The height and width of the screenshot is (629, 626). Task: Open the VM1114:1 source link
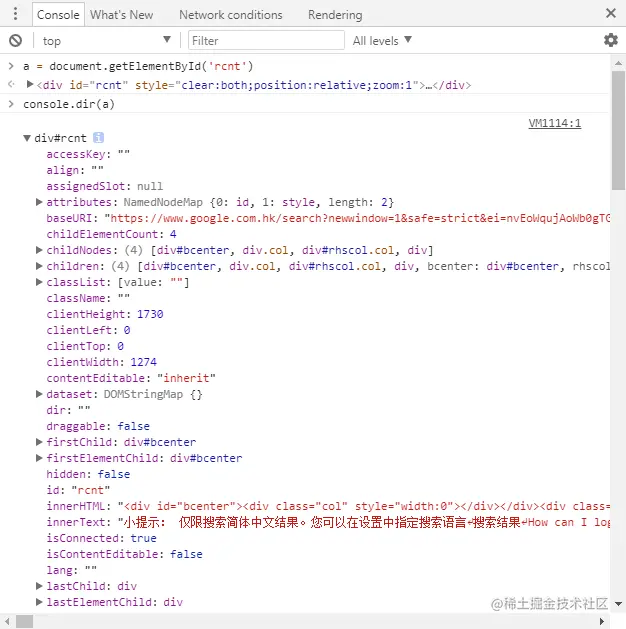555,123
